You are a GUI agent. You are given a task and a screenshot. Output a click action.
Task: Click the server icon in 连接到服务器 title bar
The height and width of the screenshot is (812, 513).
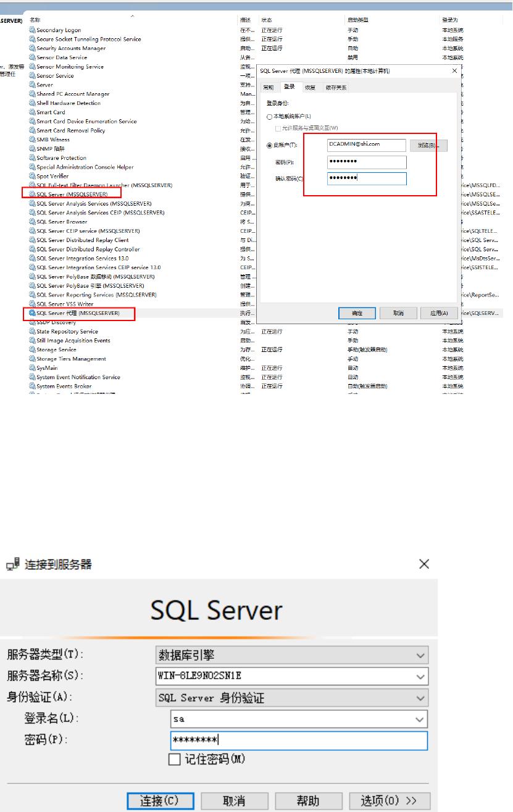pyautogui.click(x=12, y=564)
